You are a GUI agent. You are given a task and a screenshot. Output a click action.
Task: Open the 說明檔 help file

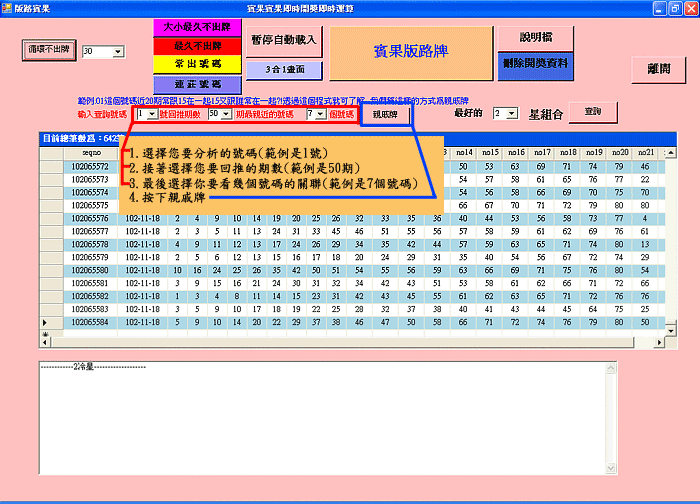coord(535,37)
